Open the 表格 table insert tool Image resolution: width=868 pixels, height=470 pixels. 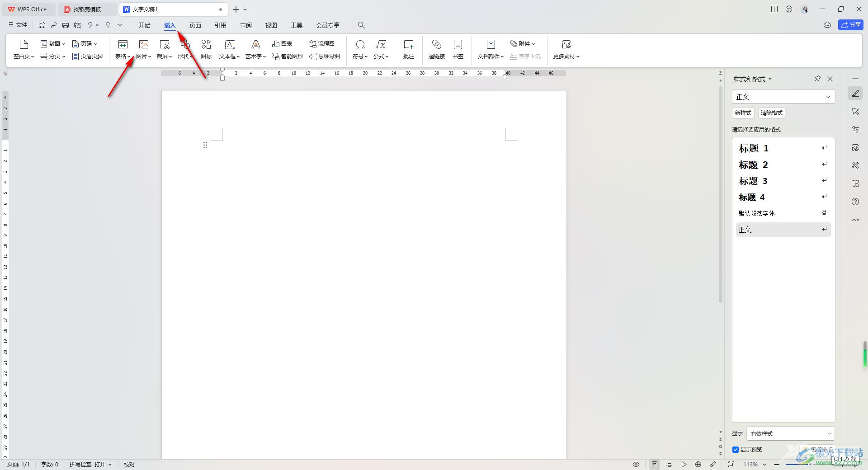(123, 49)
